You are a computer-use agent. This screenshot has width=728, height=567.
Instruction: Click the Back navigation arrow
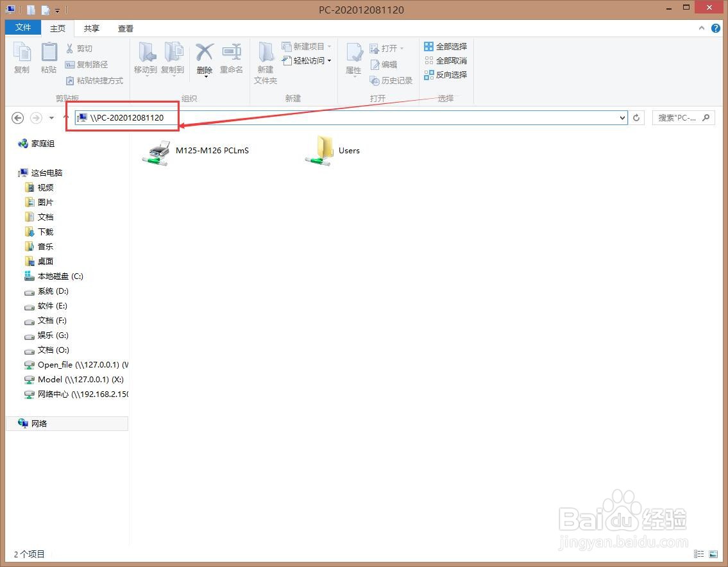pos(18,118)
